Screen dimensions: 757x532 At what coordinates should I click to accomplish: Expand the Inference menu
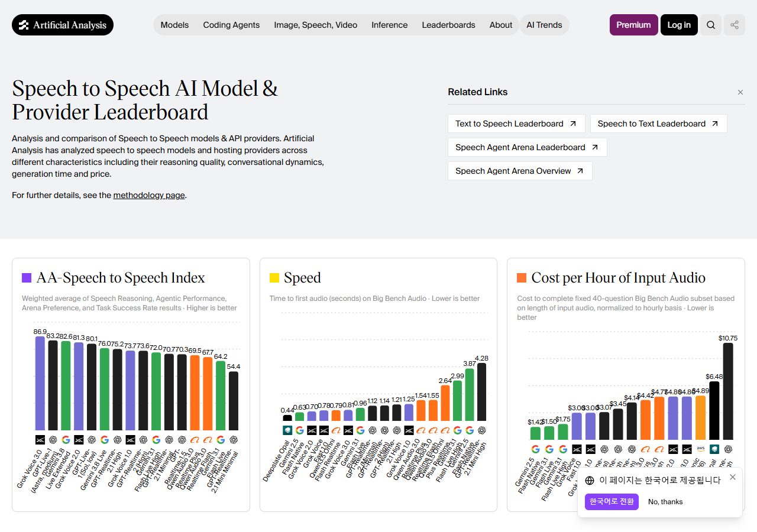[389, 25]
